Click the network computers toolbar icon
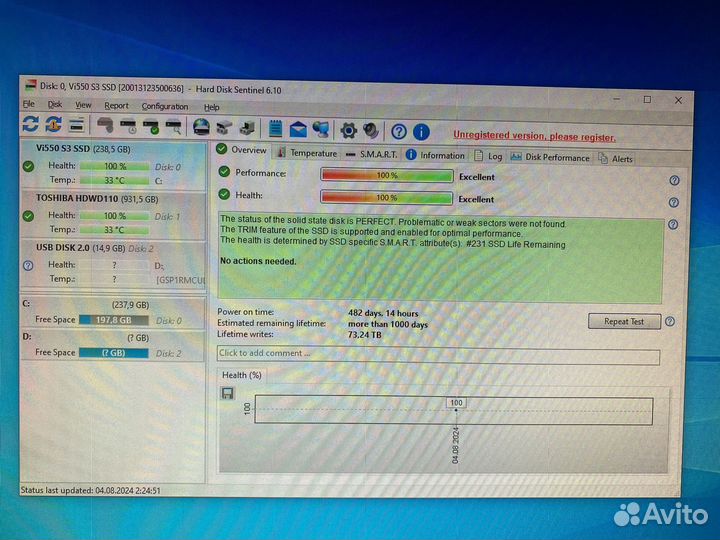 coord(321,130)
